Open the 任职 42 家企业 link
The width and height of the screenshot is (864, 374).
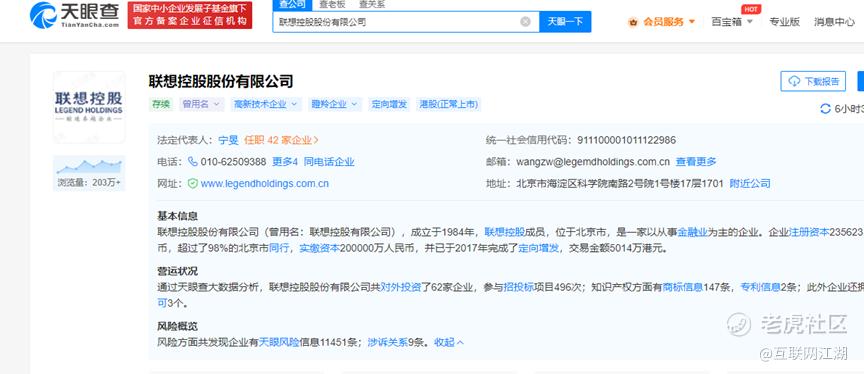[x=281, y=140]
